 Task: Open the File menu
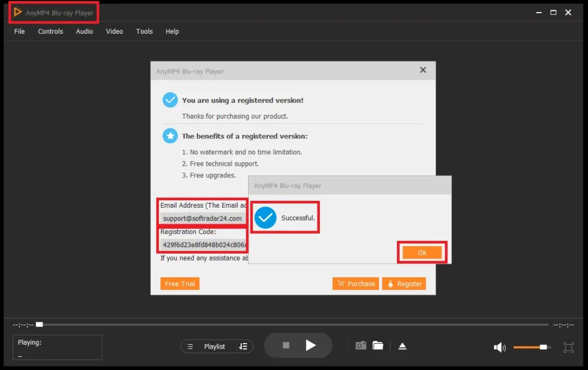(20, 32)
